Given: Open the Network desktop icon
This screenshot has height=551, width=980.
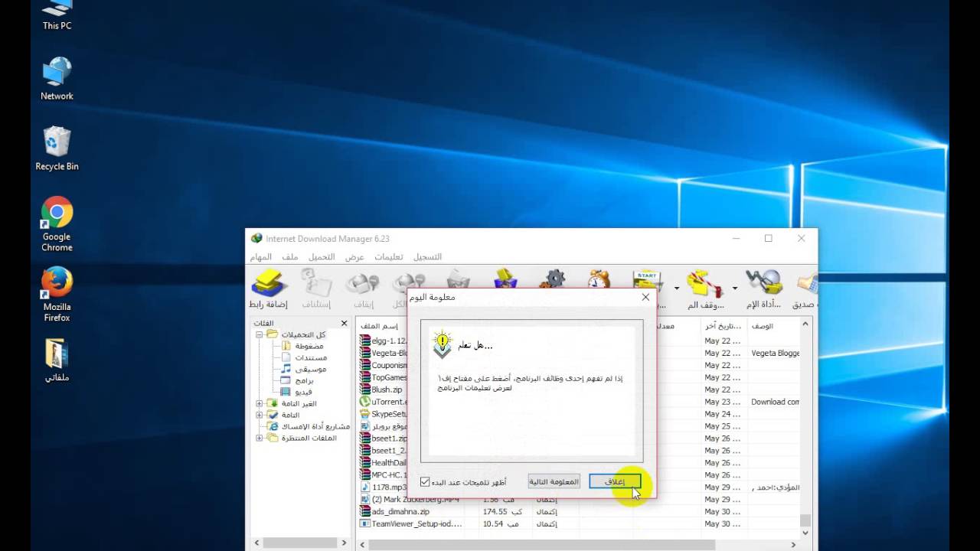Looking at the screenshot, I should pos(57,78).
